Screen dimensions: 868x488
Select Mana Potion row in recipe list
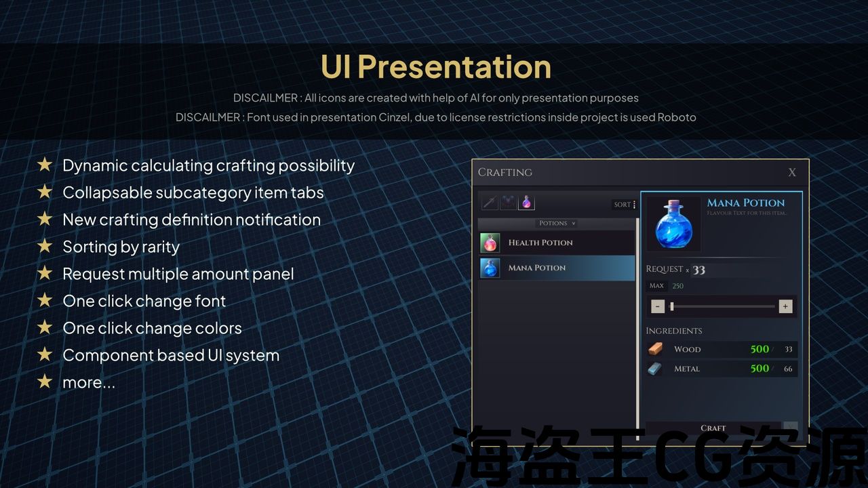click(x=556, y=268)
